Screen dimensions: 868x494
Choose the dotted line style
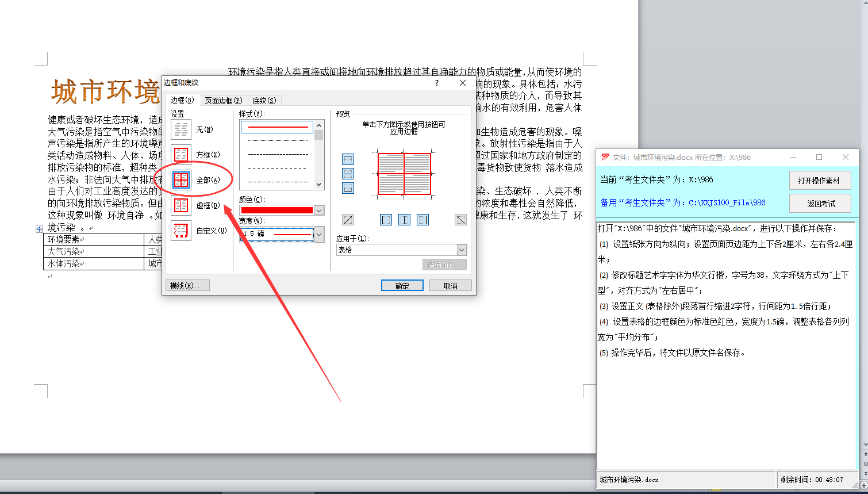click(277, 140)
